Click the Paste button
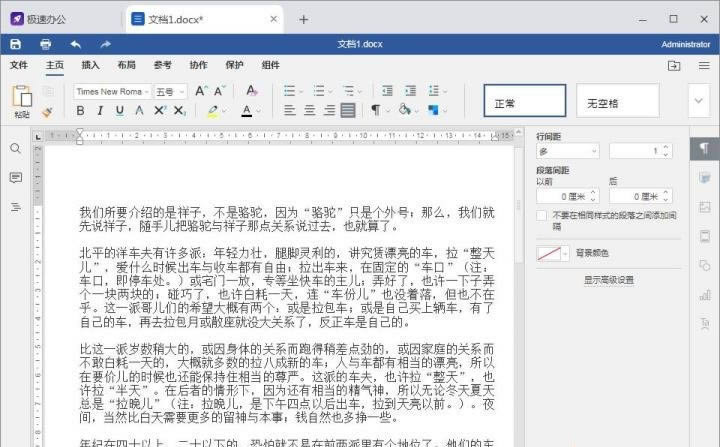 coord(21,100)
